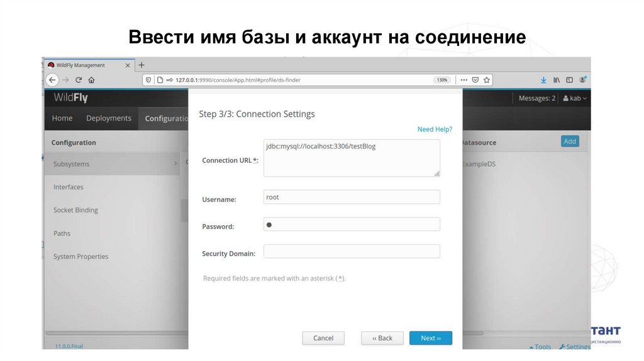Cancel the datasource wizard

(x=323, y=338)
